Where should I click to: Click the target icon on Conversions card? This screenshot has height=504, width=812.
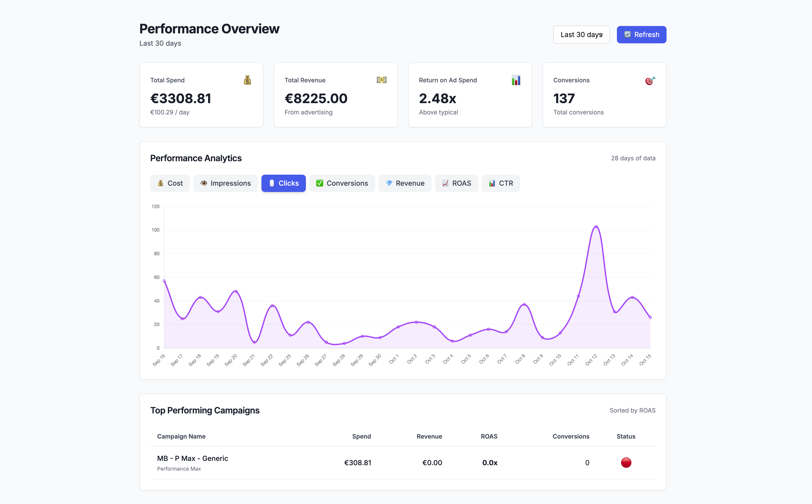(x=650, y=81)
